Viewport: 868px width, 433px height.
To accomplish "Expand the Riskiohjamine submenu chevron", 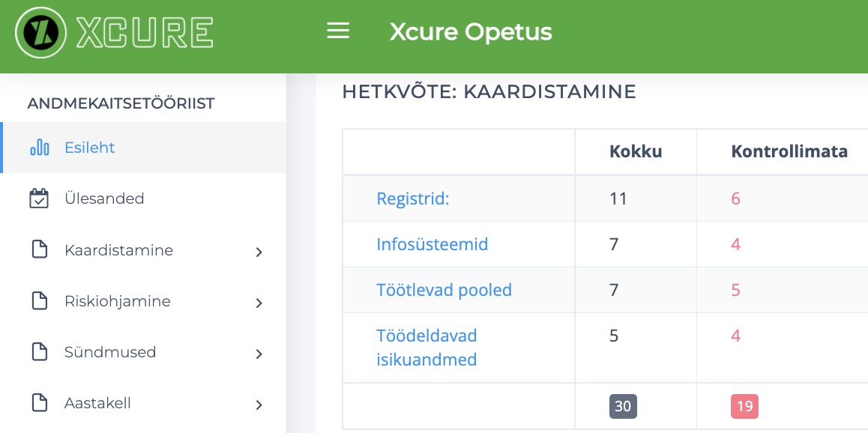I will pyautogui.click(x=259, y=303).
